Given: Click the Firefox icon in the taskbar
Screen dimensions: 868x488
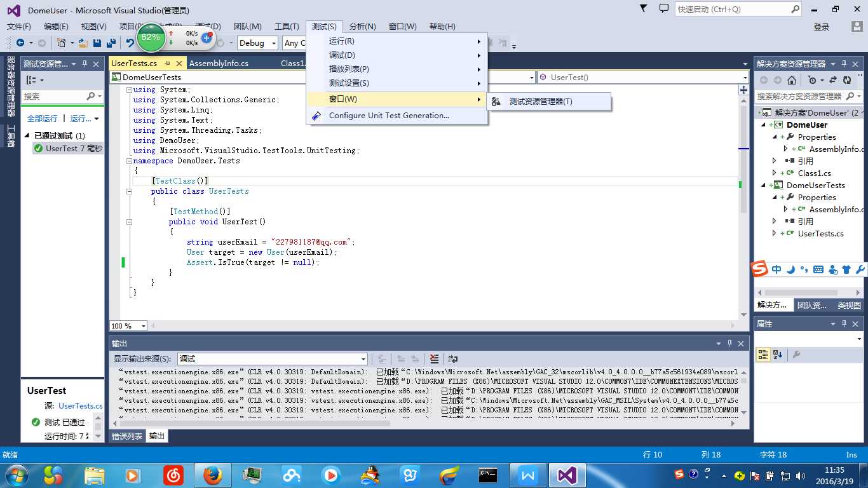Looking at the screenshot, I should tap(212, 475).
